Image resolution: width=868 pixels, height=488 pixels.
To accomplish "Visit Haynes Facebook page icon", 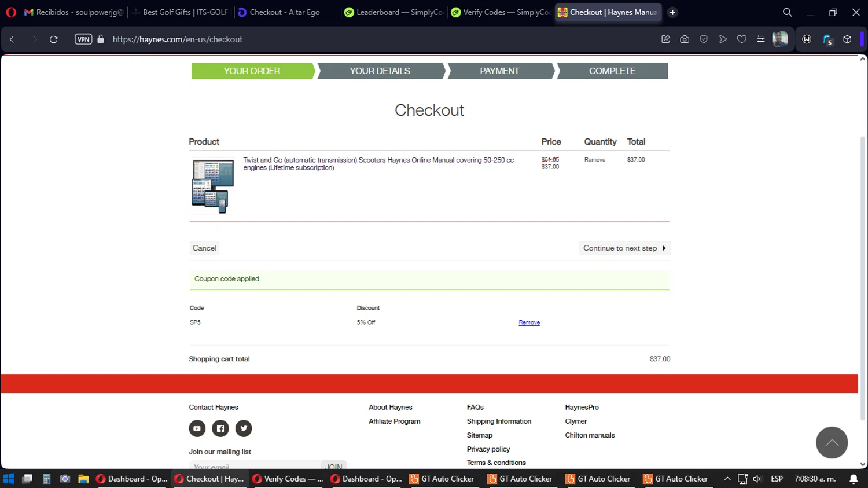I will [220, 428].
